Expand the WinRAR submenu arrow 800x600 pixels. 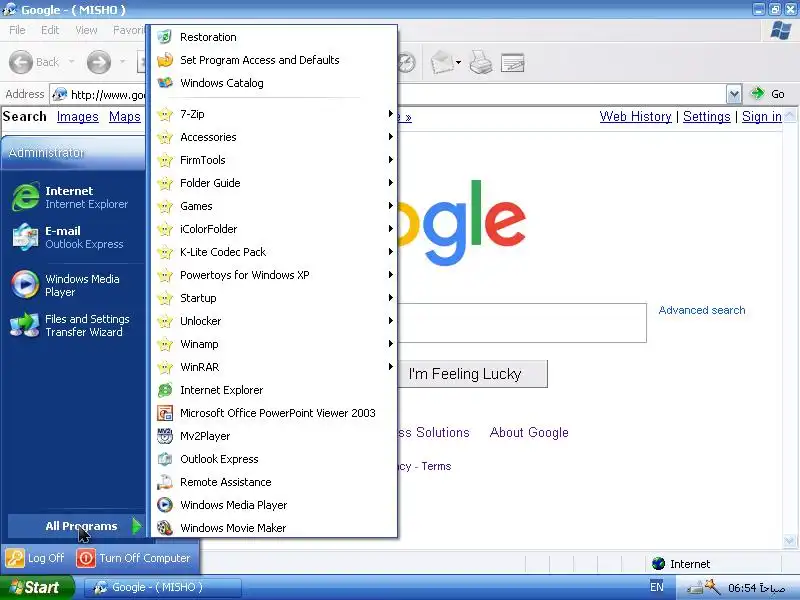pos(390,366)
